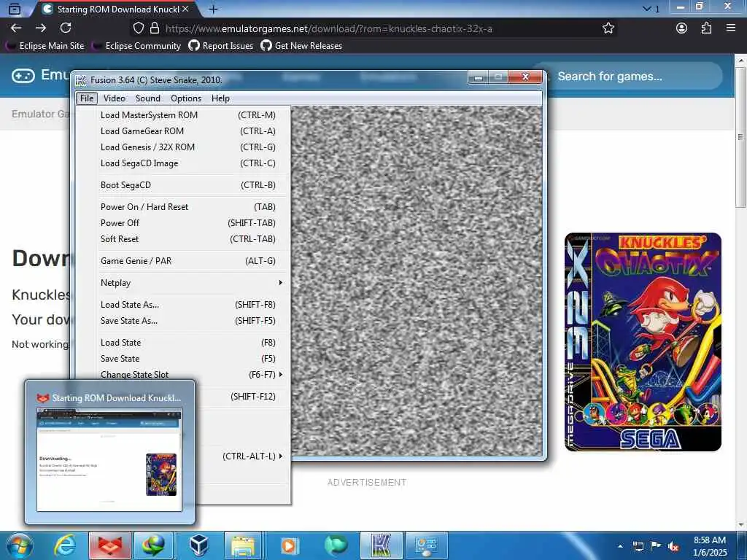Click the red fox browser taskbar icon
Viewport: 747px width, 560px height.
pyautogui.click(x=110, y=545)
